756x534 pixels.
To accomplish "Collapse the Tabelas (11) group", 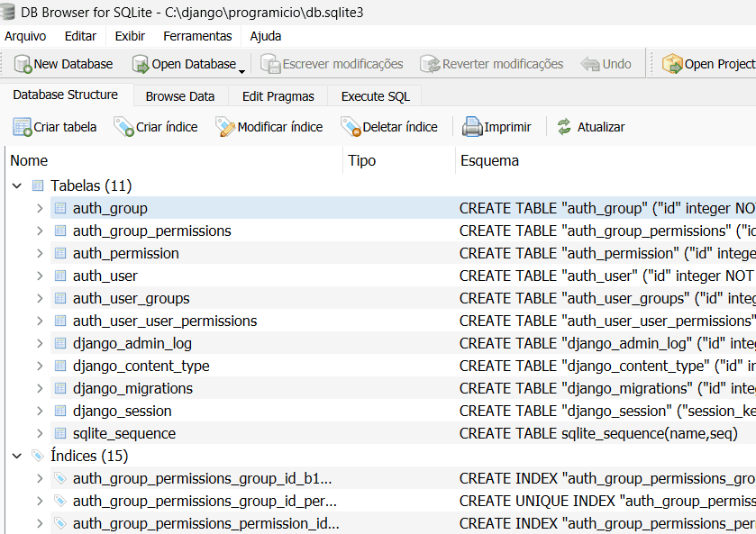I will tap(17, 186).
